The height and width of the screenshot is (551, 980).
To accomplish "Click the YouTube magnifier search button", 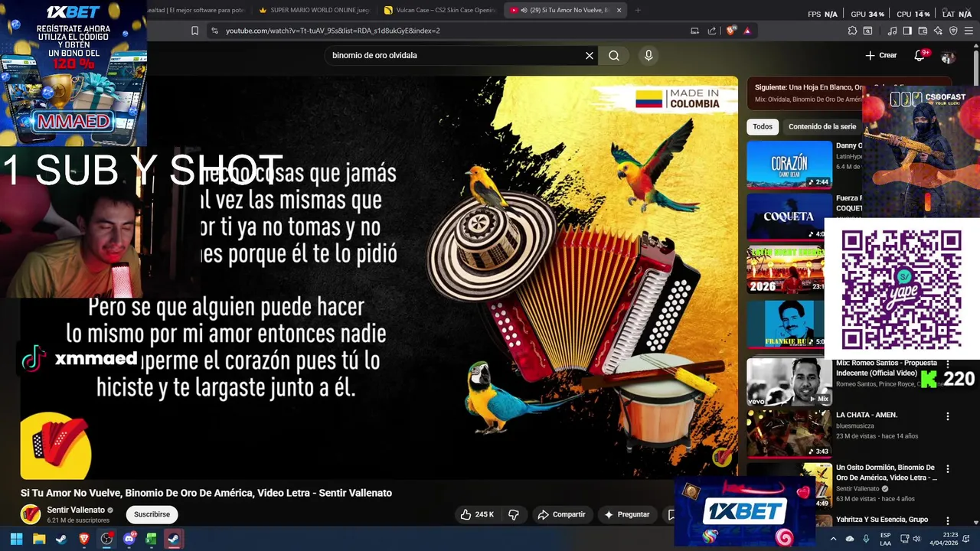I will pyautogui.click(x=614, y=55).
